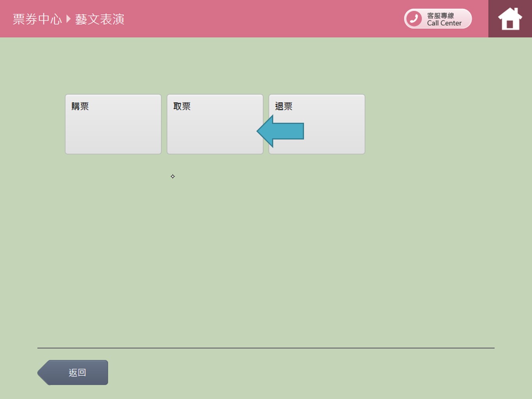Click the English "Call Center" text
532x399 pixels.
tap(444, 23)
